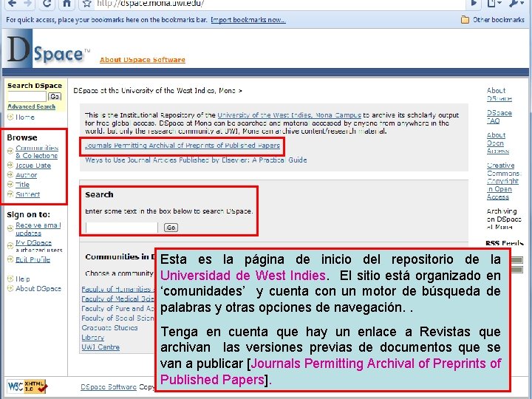This screenshot has width=532, height=399.
Task: Browse by Title
Action: [22, 185]
